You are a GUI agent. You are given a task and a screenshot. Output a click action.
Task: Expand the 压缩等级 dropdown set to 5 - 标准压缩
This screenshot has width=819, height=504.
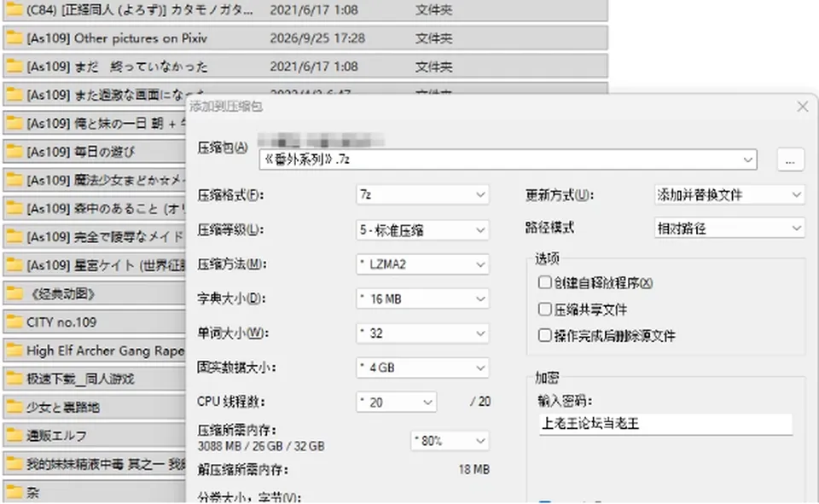[422, 229]
